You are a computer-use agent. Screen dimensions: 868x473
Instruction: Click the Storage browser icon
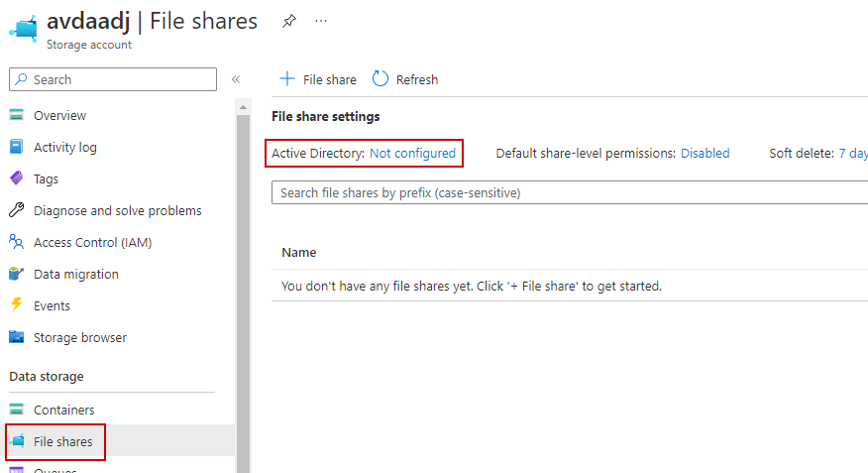click(16, 338)
